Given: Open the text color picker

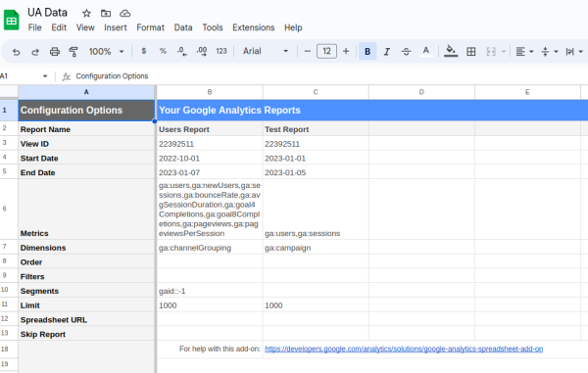Looking at the screenshot, I should point(425,51).
